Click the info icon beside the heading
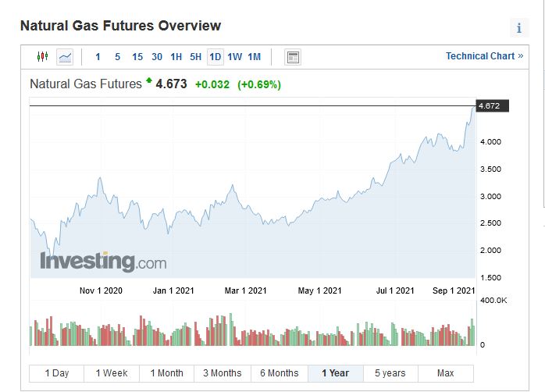Viewport: 545px width, 392px height. (519, 28)
